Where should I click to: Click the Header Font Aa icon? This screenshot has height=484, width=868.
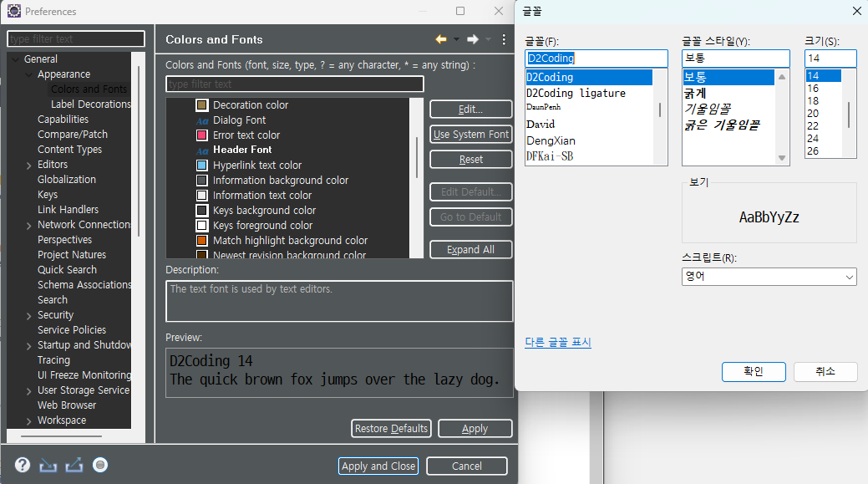[202, 150]
